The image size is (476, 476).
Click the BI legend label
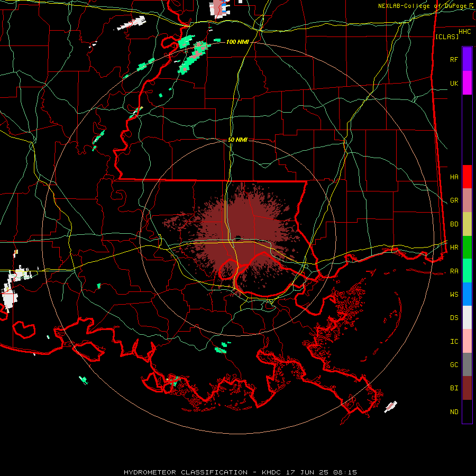pyautogui.click(x=454, y=388)
